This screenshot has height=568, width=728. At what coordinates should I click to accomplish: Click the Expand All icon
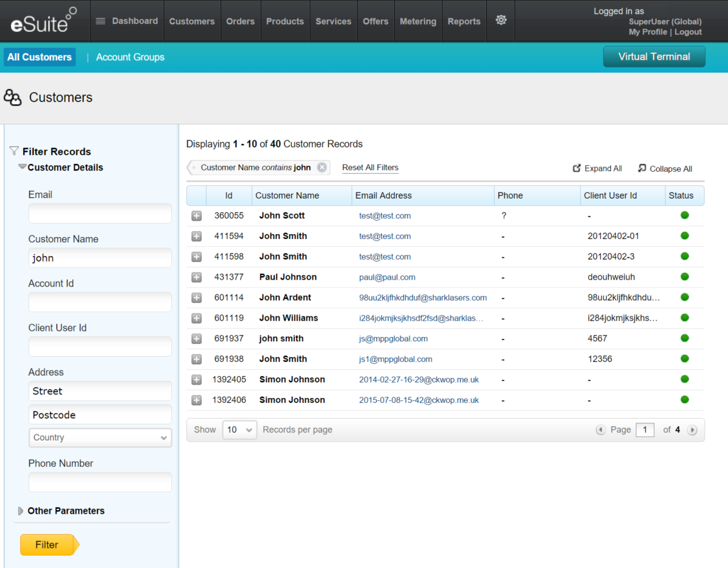coord(577,169)
